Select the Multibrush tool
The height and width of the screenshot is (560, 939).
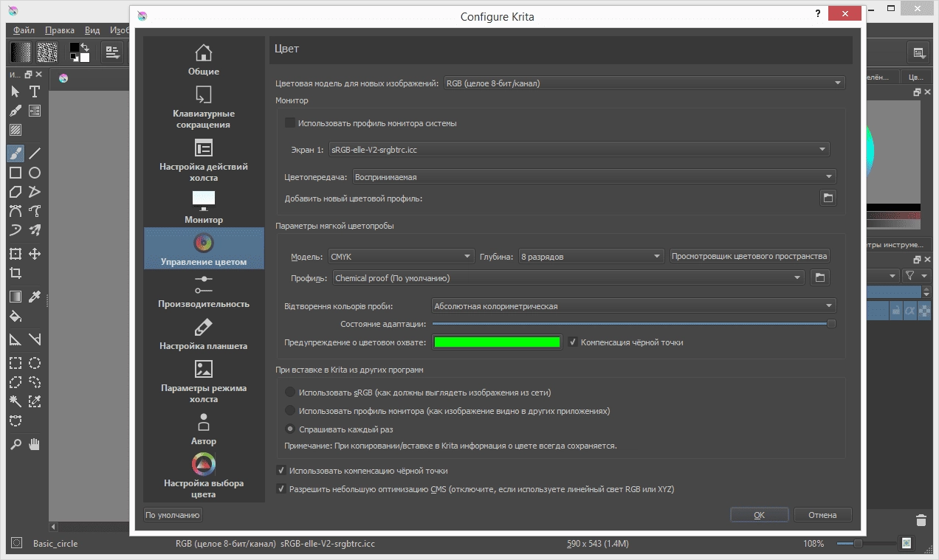[x=35, y=230]
